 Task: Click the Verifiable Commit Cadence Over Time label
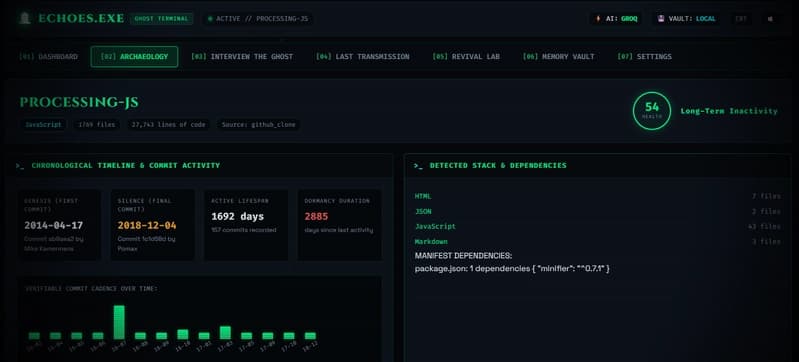coord(91,289)
